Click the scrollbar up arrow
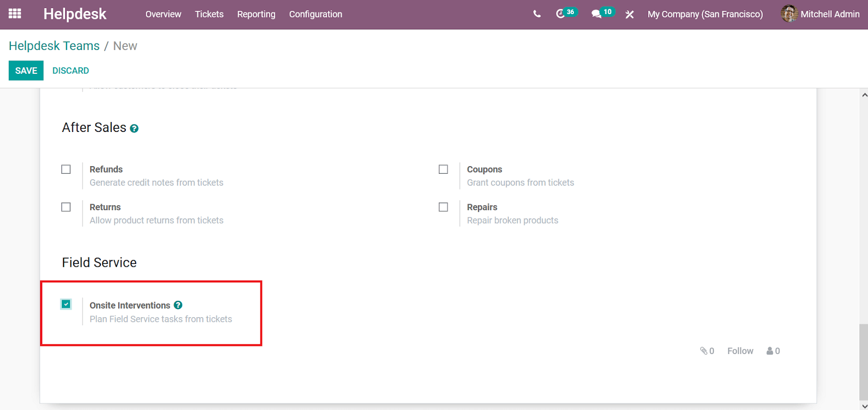The image size is (868, 410). coord(864,94)
